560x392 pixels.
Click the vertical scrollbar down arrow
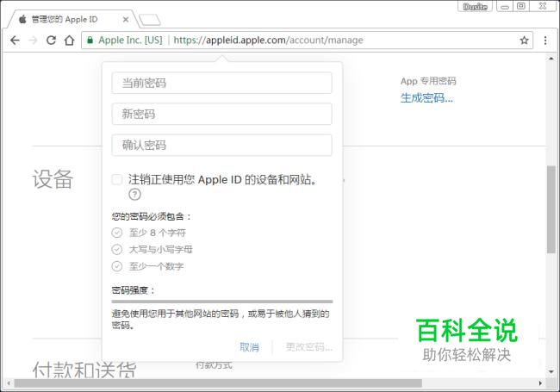(551, 371)
